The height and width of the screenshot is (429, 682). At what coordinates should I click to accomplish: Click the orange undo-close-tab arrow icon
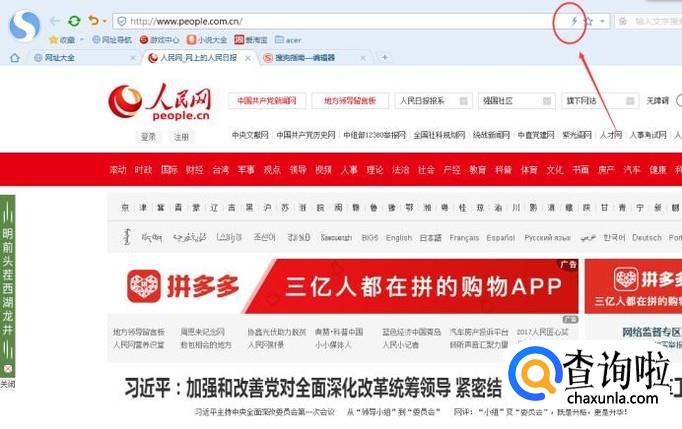pos(93,20)
